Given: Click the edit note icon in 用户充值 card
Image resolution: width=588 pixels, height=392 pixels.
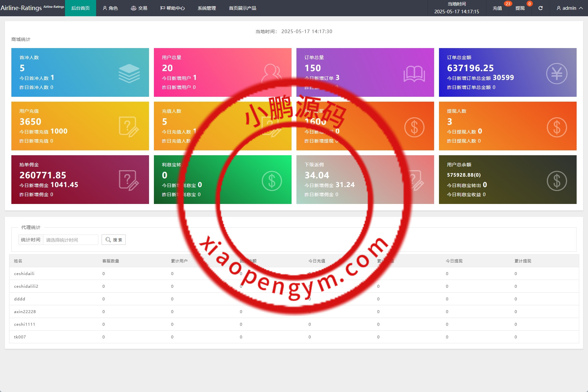Looking at the screenshot, I should [129, 127].
